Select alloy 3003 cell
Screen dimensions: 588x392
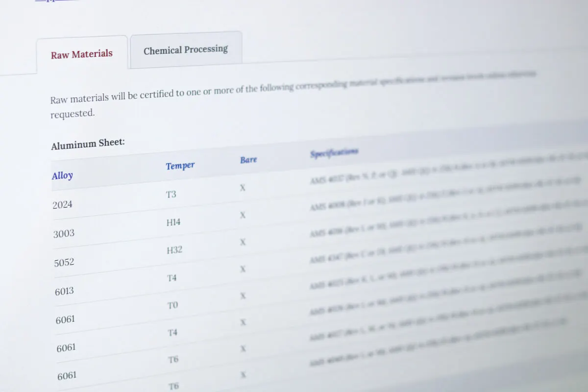point(64,234)
